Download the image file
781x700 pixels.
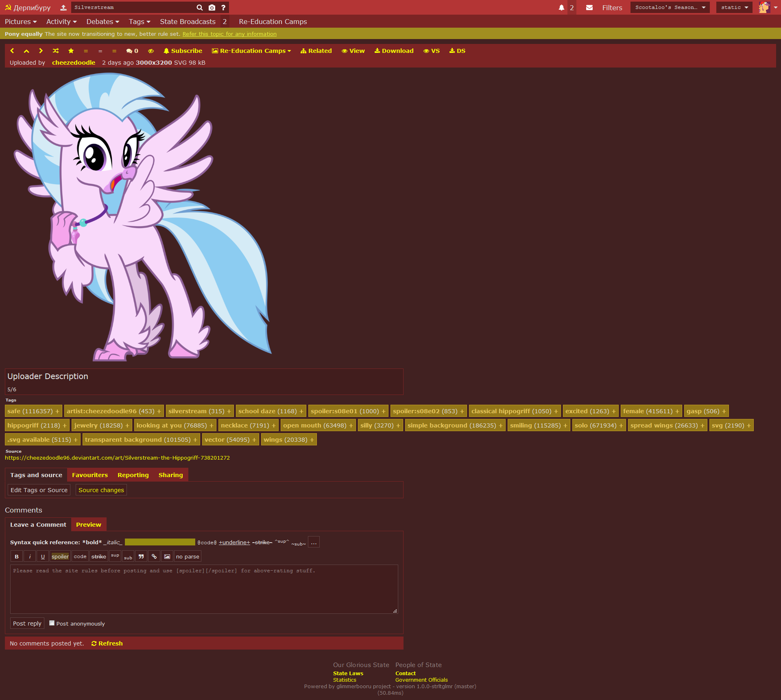coord(394,51)
